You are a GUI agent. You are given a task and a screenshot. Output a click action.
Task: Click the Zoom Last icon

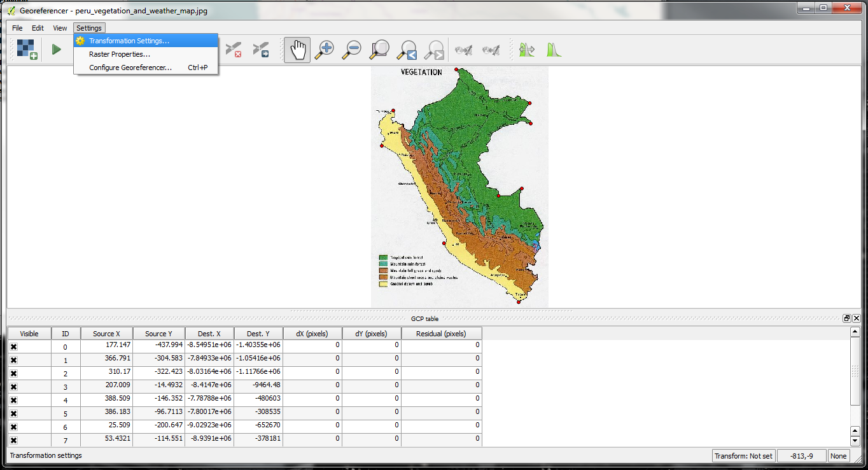407,50
